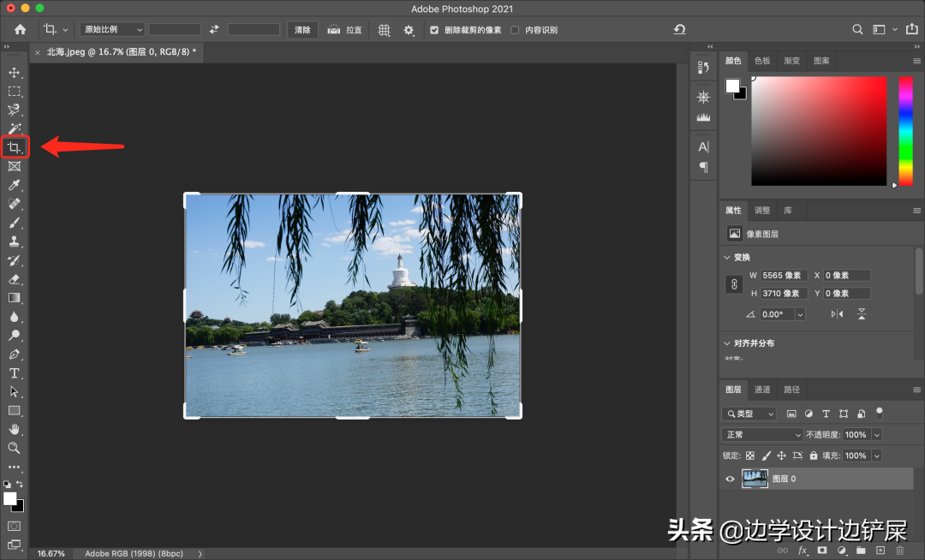
Task: Select the Eyedropper tool
Action: [15, 186]
